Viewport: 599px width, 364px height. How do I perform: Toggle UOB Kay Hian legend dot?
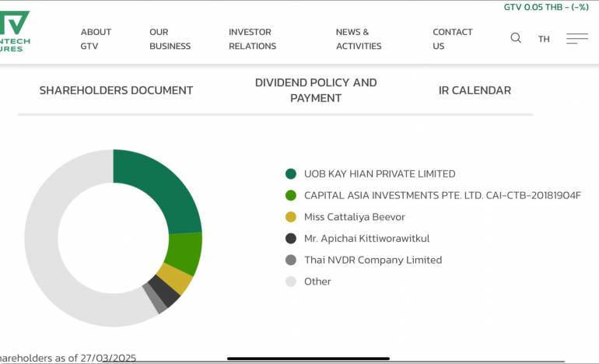click(x=291, y=174)
